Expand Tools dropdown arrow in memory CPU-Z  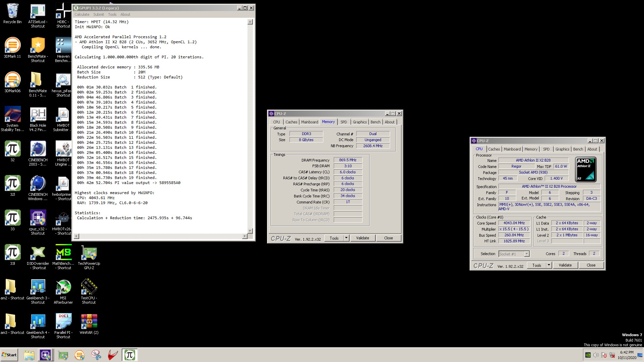[346, 238]
